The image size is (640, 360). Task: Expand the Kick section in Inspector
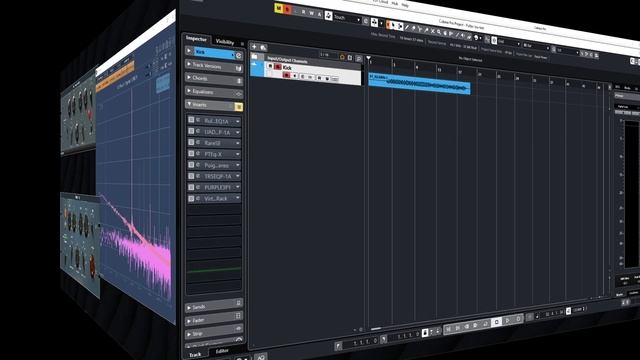click(x=189, y=51)
